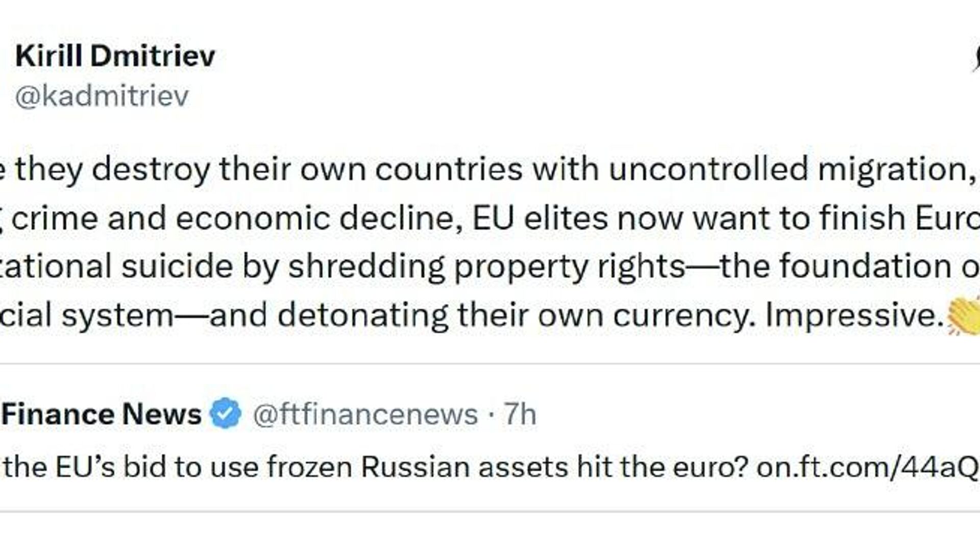
Task: Open Kirill Dmitriev's profile via display name
Action: tap(115, 56)
